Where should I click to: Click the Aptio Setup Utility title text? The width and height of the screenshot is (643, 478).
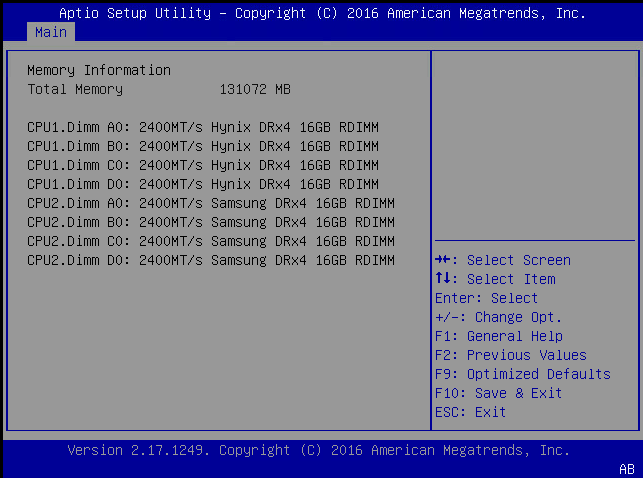pos(322,13)
